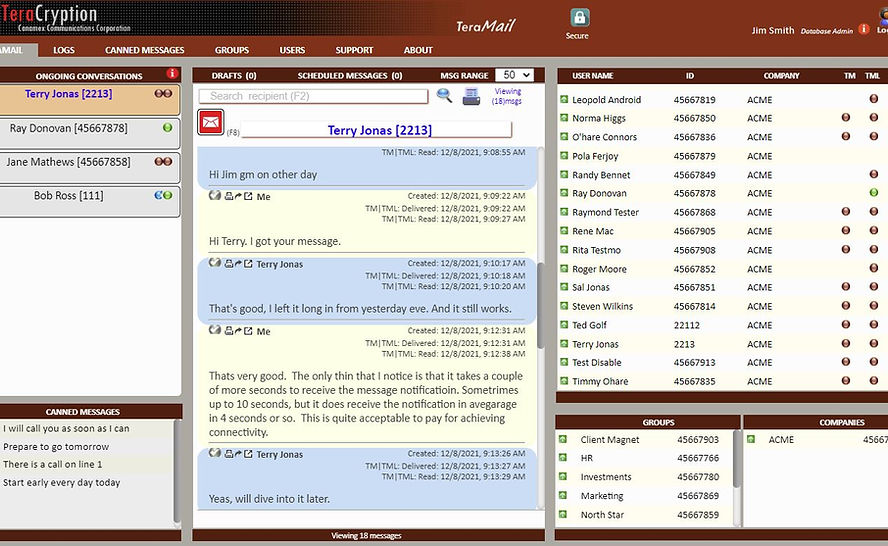Toggle Terry Jonas's TM status dot in user list
Image resolution: width=888 pixels, height=546 pixels.
coord(846,343)
